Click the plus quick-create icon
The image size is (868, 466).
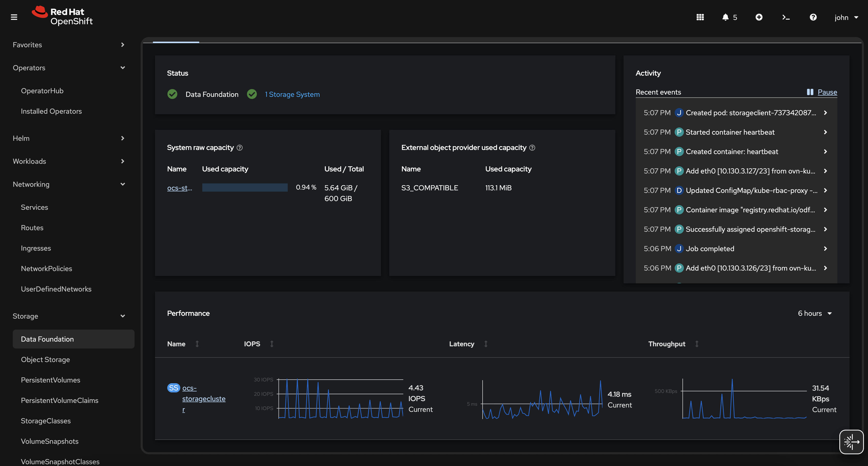pyautogui.click(x=759, y=17)
